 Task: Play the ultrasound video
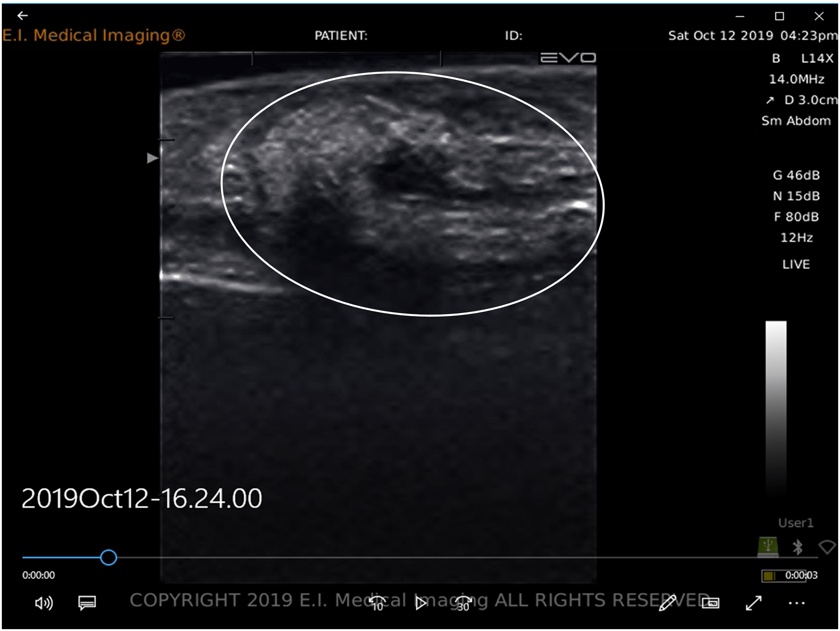421,603
